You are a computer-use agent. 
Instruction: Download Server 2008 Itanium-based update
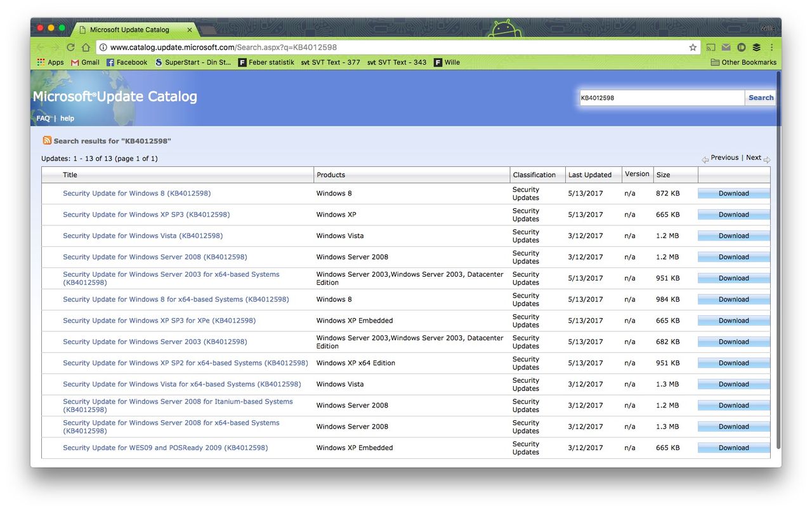(733, 406)
